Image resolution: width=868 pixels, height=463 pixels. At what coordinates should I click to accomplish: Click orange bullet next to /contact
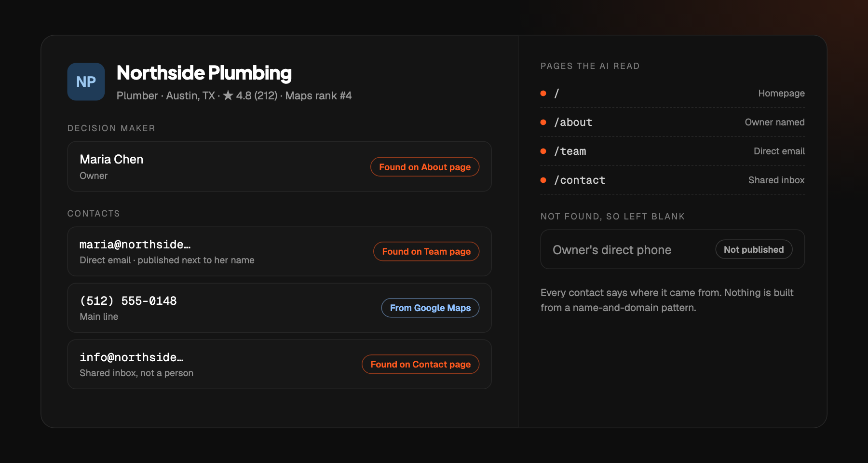pyautogui.click(x=543, y=180)
